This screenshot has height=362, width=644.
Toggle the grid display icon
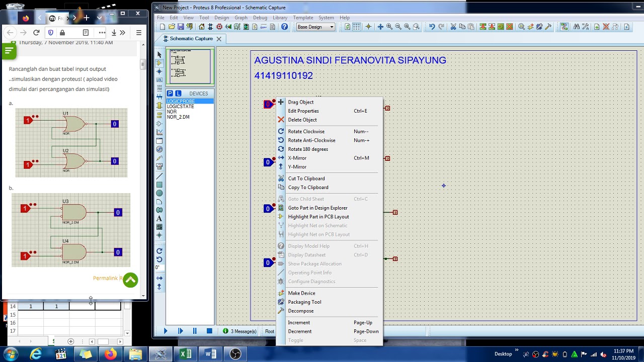coord(357,27)
